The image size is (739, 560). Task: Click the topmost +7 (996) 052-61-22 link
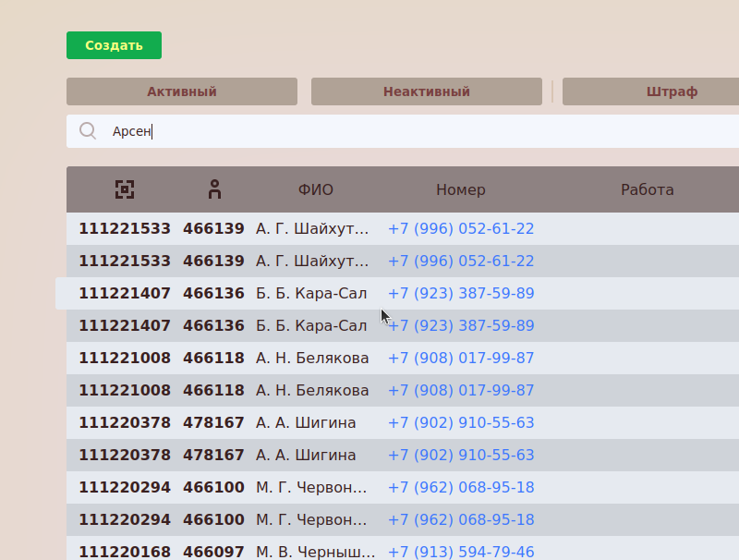(460, 229)
